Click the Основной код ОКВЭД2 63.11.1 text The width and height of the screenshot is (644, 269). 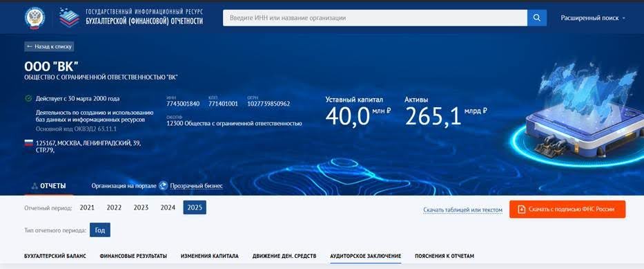pos(77,129)
